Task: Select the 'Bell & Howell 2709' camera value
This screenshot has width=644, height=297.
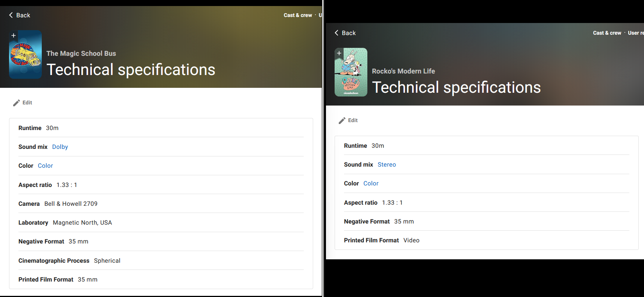Action: pyautogui.click(x=71, y=204)
